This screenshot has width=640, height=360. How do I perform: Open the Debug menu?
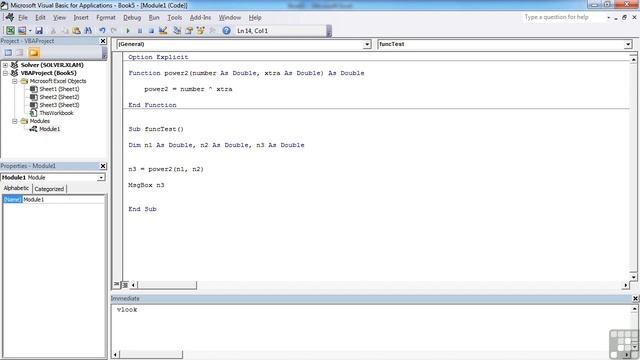click(132, 18)
